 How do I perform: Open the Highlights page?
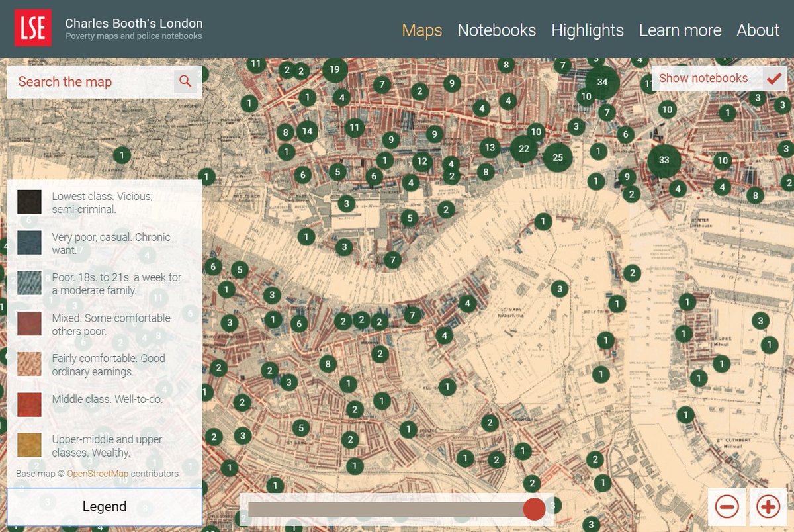pos(588,30)
